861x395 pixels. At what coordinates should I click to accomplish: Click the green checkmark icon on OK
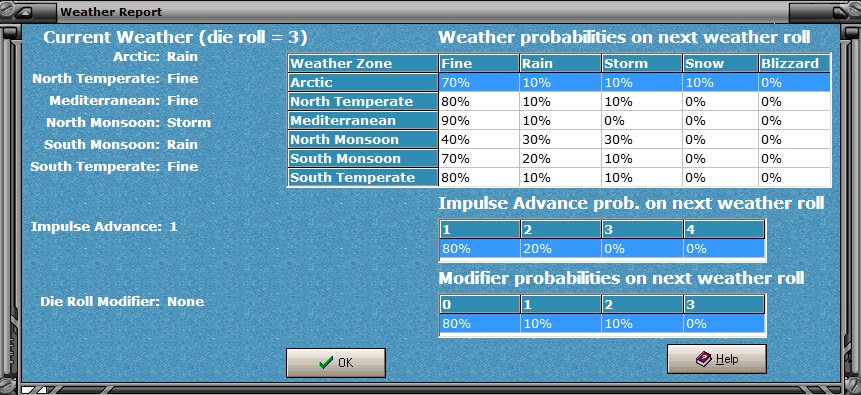coord(326,363)
